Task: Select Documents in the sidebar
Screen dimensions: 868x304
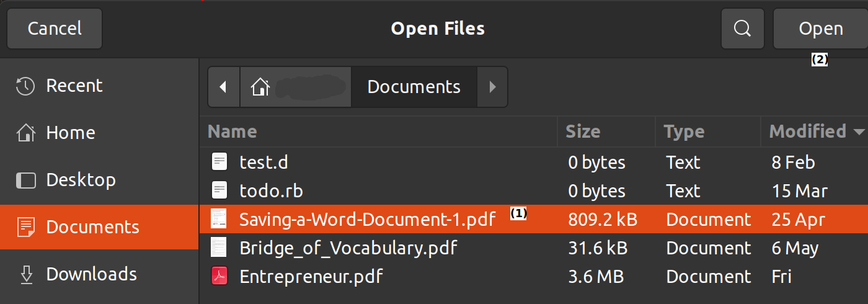Action: pyautogui.click(x=92, y=227)
